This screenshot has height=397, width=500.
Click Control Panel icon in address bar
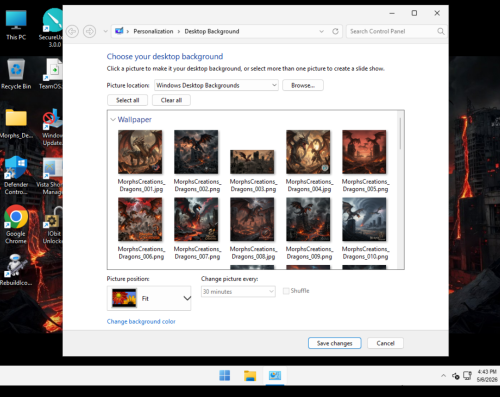coord(119,31)
